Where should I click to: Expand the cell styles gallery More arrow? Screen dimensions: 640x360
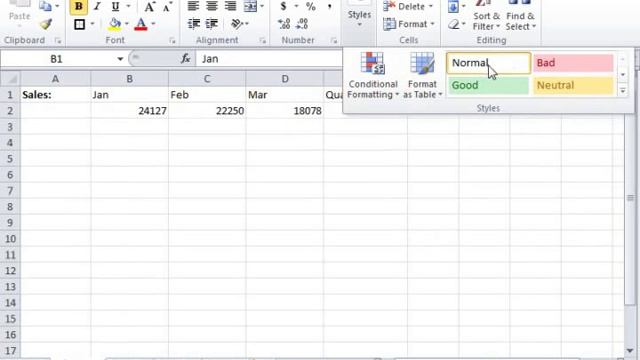[623, 91]
